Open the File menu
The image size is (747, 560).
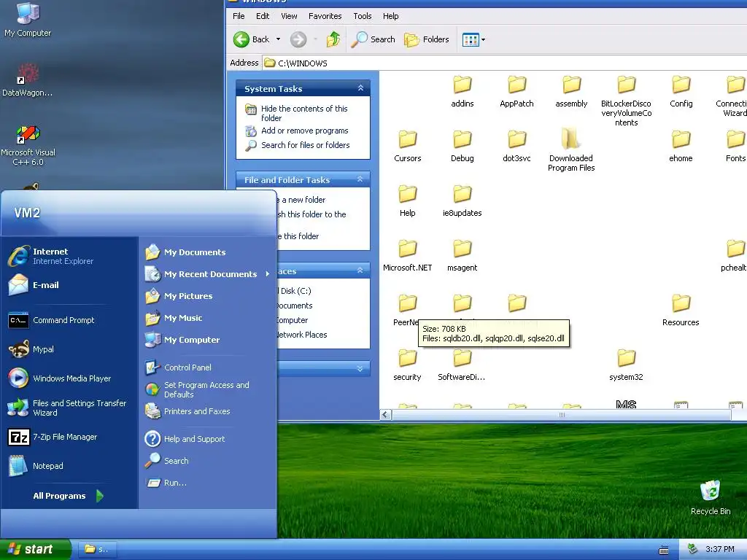[239, 16]
